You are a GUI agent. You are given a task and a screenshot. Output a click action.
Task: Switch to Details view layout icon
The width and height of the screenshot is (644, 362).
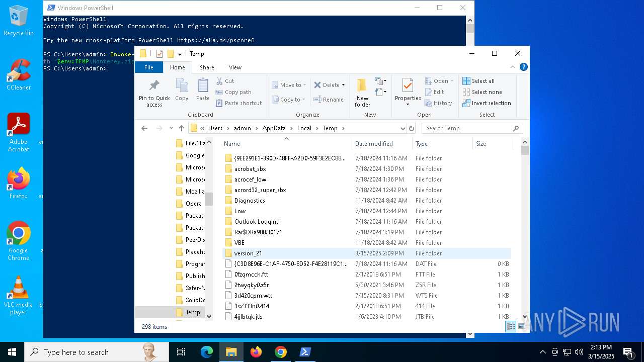pos(511,327)
